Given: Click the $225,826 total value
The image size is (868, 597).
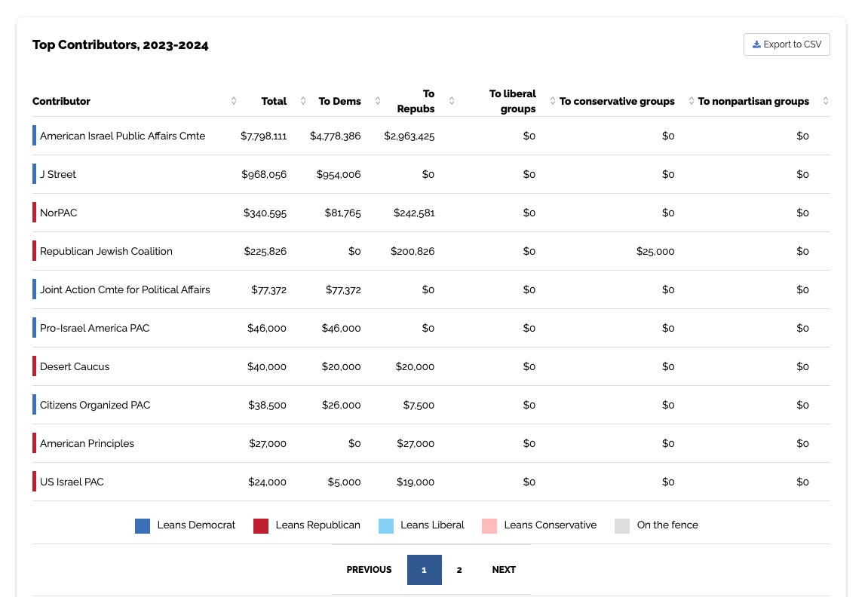Looking at the screenshot, I should (265, 251).
